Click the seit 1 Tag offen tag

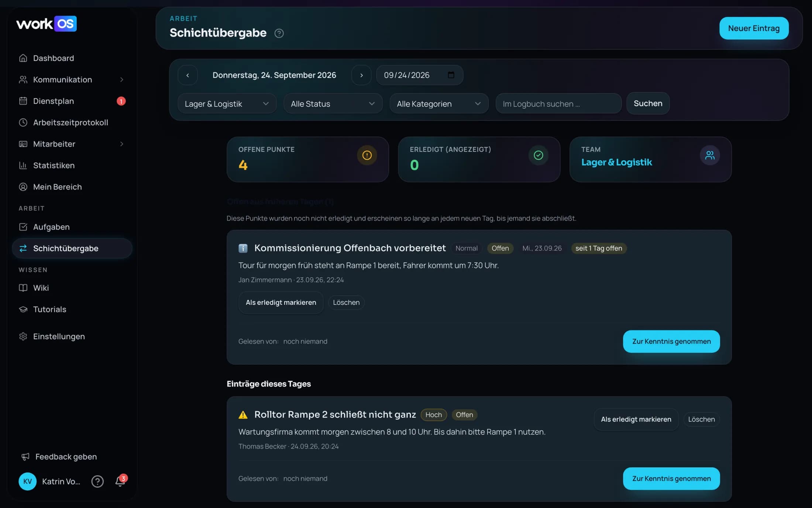coord(599,248)
